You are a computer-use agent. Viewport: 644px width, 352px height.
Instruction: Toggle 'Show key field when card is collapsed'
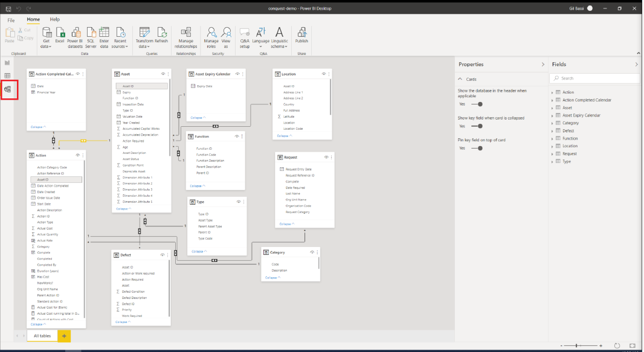pyautogui.click(x=477, y=126)
